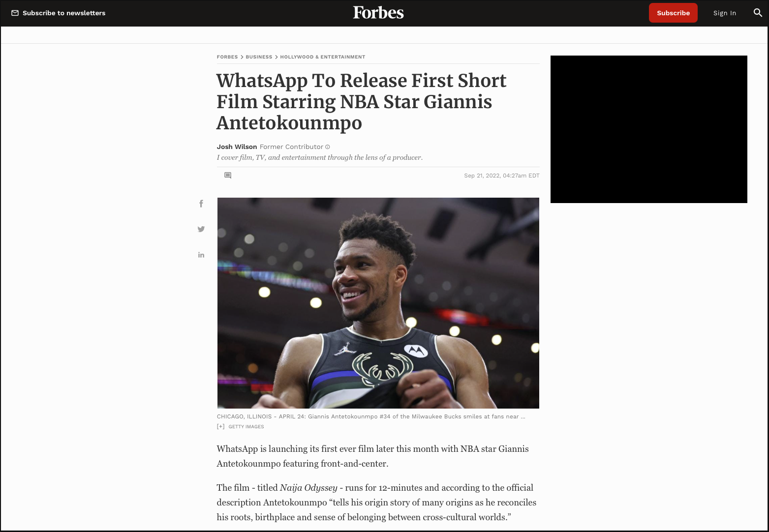Share article via Twitter icon

pos(201,229)
